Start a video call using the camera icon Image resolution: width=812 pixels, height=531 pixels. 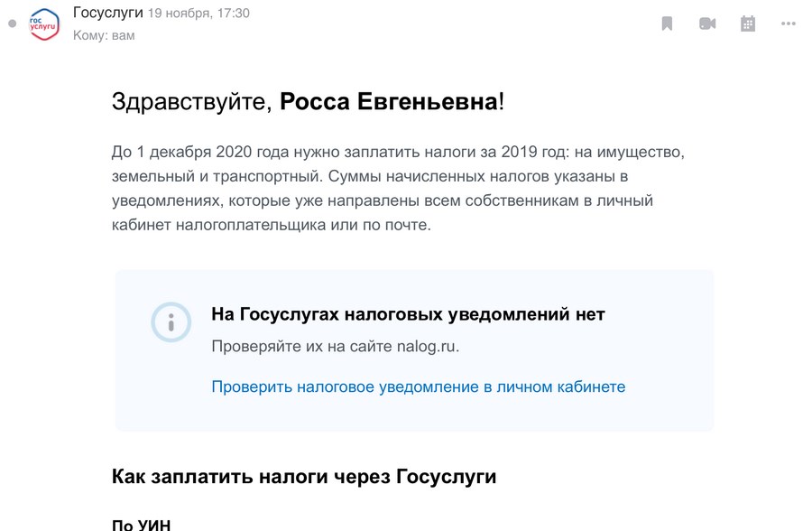click(x=707, y=23)
